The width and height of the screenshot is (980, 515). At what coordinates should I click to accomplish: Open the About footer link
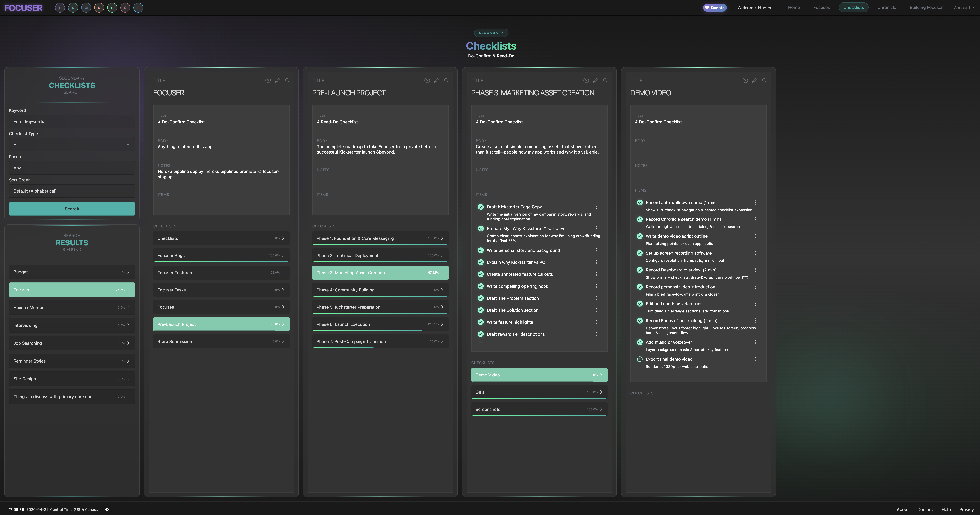click(x=902, y=510)
